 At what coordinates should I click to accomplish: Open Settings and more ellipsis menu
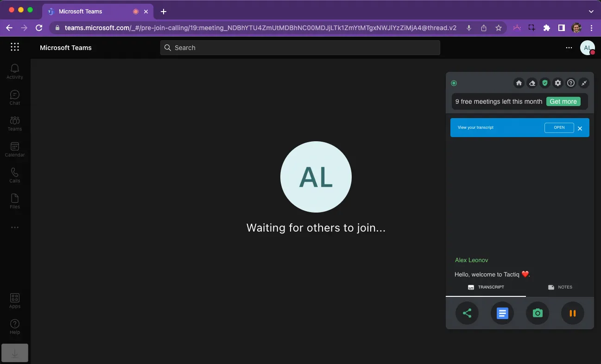(x=569, y=48)
